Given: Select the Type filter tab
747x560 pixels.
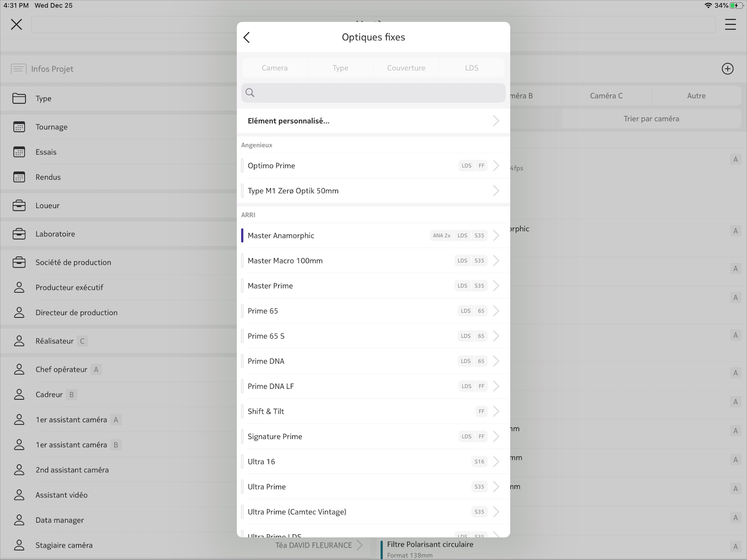Looking at the screenshot, I should click(340, 68).
